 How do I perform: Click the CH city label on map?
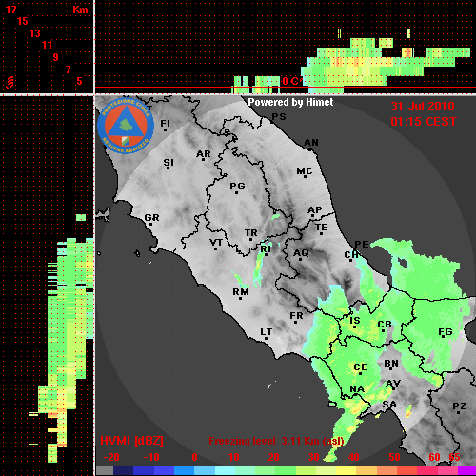351,254
